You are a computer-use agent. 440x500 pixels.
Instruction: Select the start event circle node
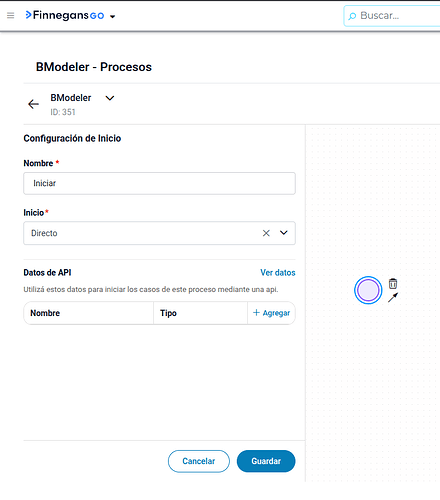368,290
